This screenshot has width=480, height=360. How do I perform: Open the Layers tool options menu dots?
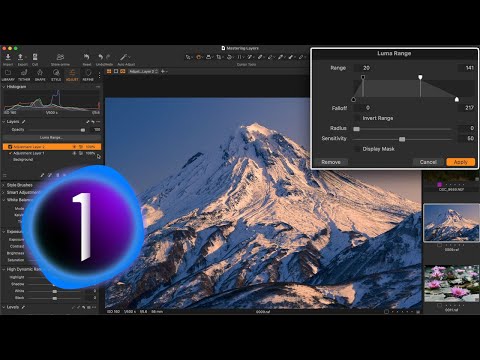click(98, 122)
